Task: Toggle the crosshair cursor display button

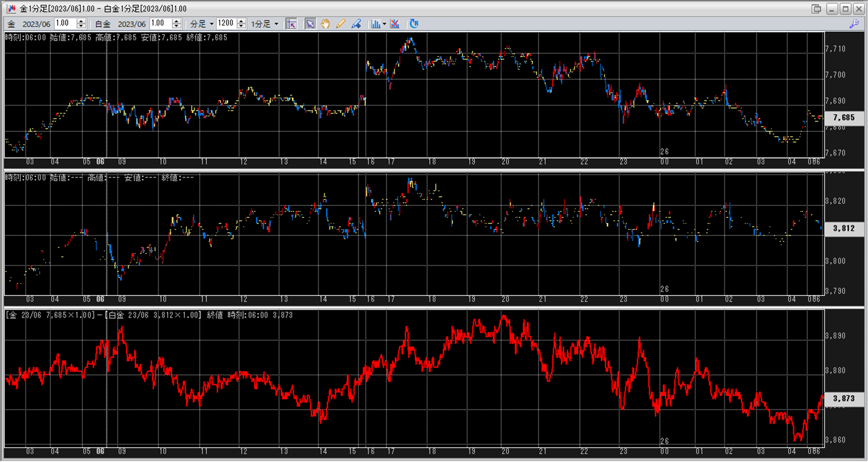Action: pyautogui.click(x=292, y=24)
